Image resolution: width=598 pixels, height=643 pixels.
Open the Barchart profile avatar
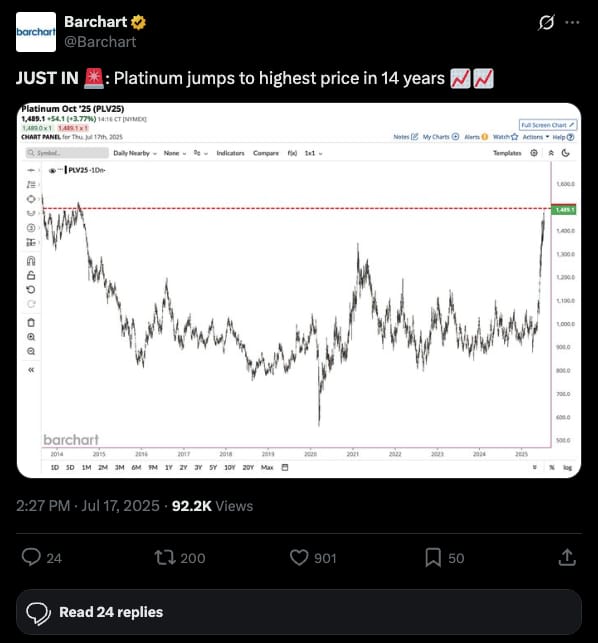click(x=36, y=32)
